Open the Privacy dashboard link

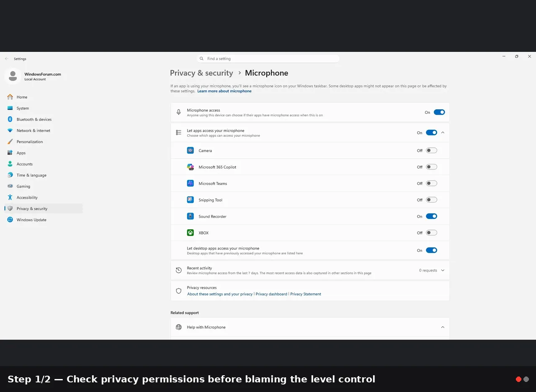[271, 294]
